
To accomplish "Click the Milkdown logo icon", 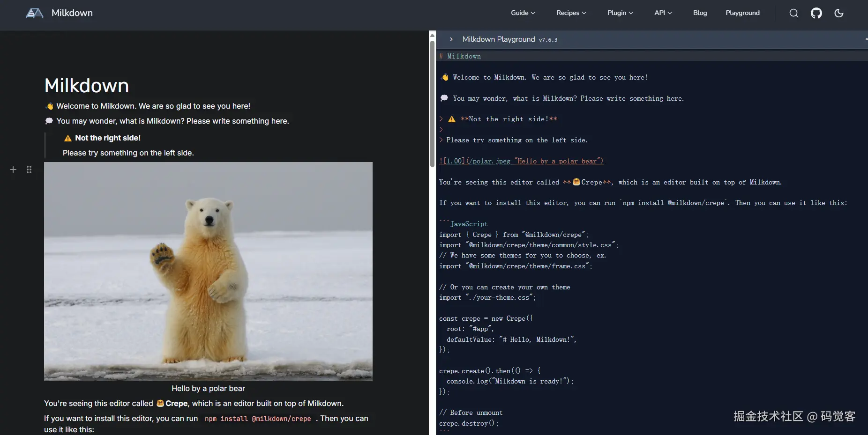I will tap(35, 13).
